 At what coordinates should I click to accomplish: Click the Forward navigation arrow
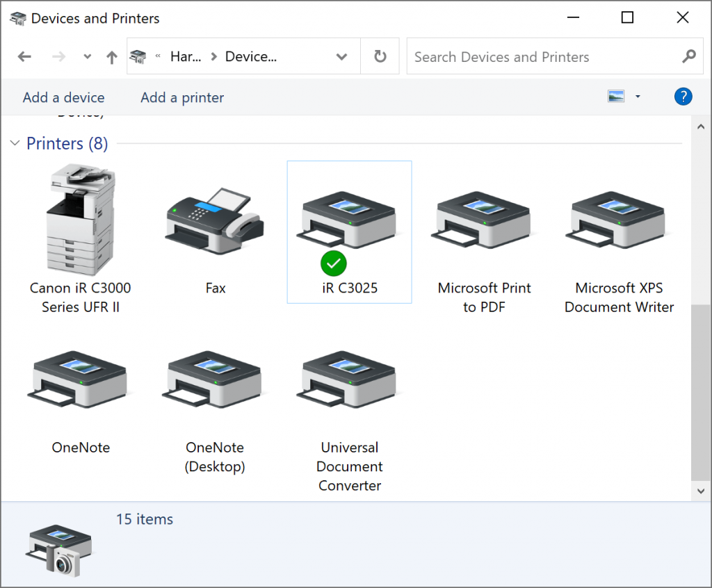click(x=58, y=57)
